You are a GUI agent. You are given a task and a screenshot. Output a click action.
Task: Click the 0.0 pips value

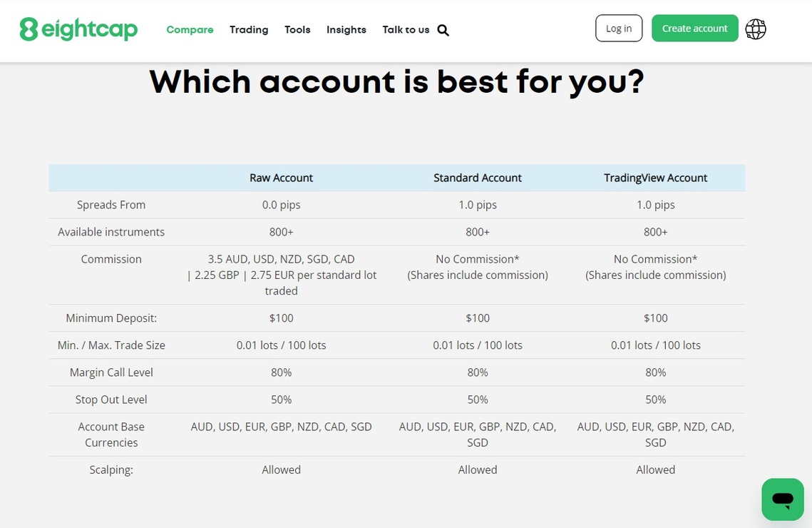281,205
